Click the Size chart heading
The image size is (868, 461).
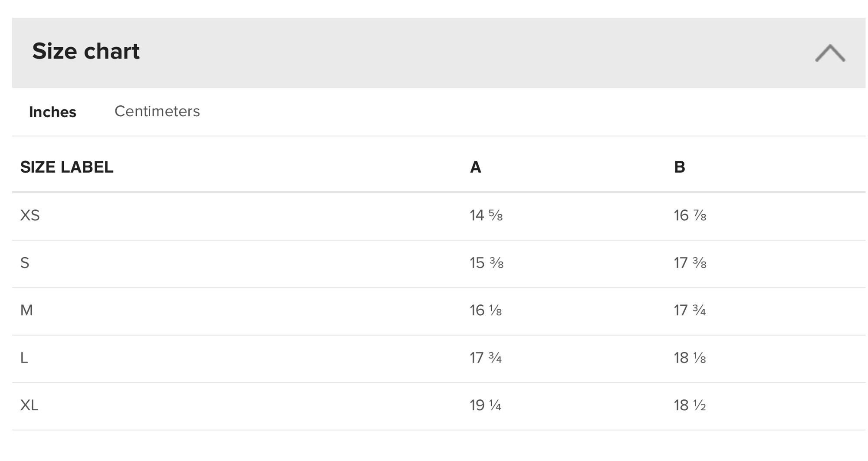pyautogui.click(x=86, y=51)
